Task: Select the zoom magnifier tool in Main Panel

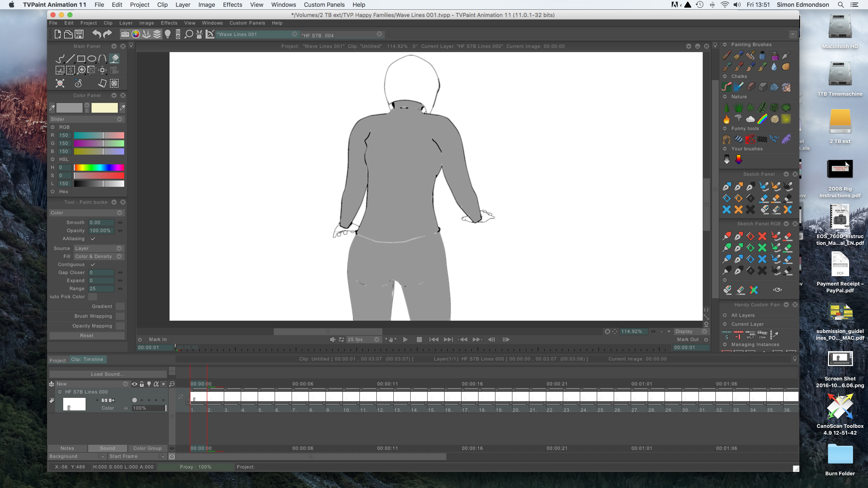Action: coord(81,70)
